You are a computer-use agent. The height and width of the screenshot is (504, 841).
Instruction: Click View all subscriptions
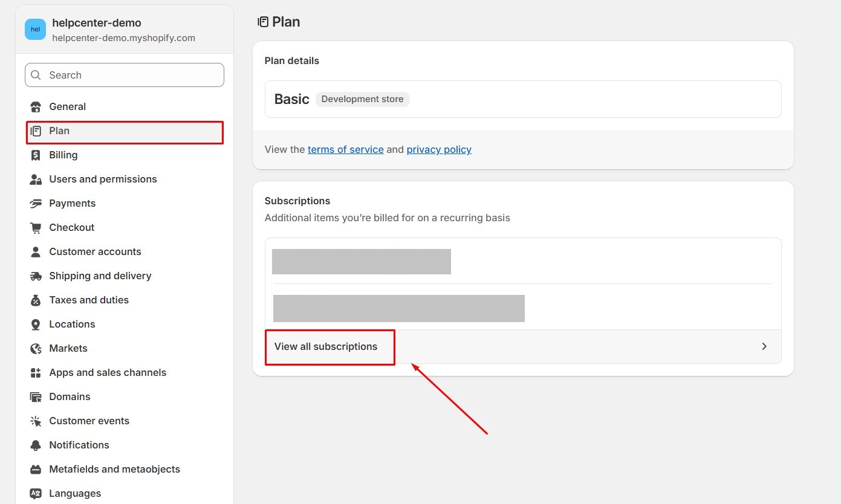click(326, 346)
